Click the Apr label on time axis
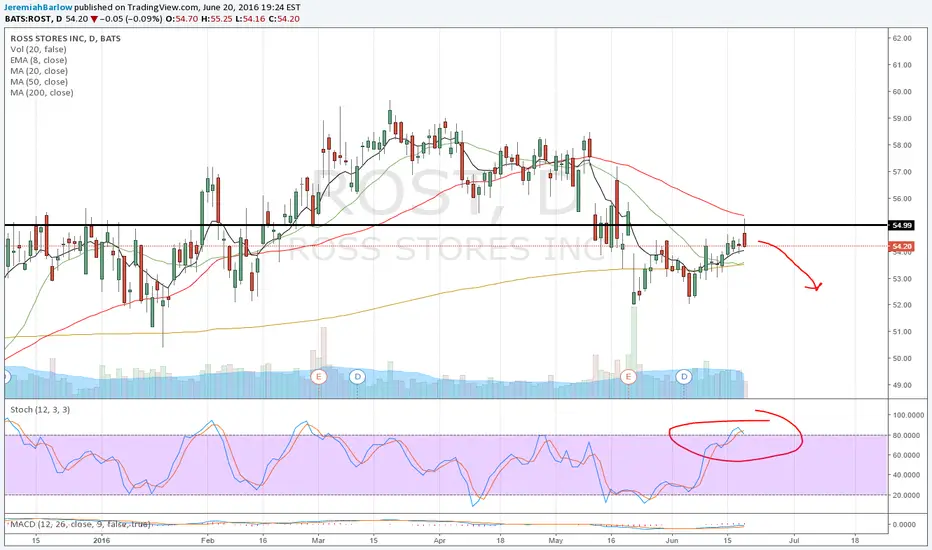Viewport: 932px width, 550px height. coord(440,540)
